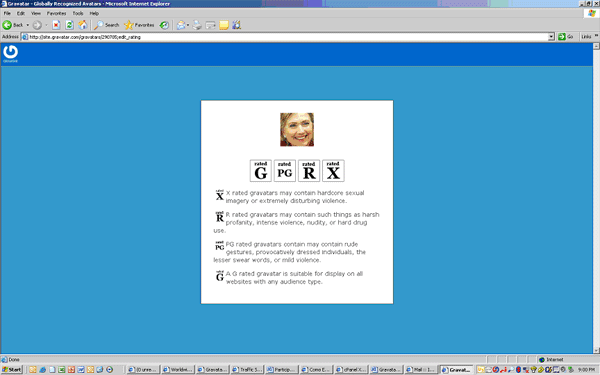Choose the large rated G badge

[x=261, y=171]
